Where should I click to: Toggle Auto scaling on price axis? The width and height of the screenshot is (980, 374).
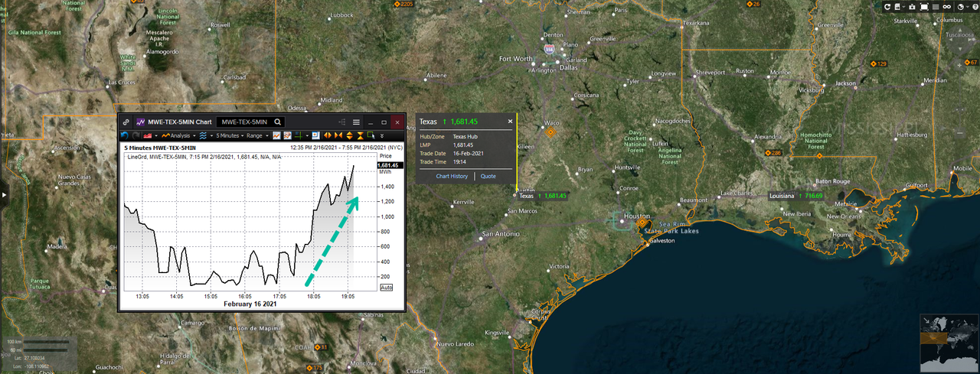[x=387, y=287]
